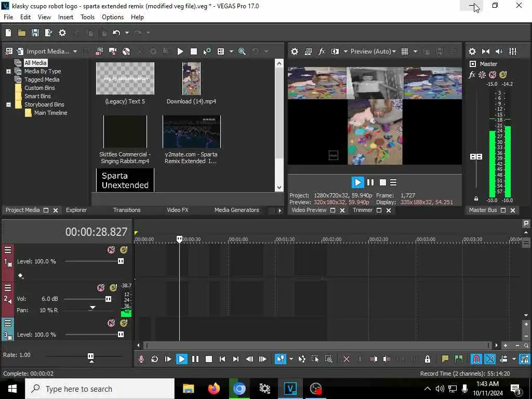
Task: Select the (Legacy) Text 5 media thumbnail
Action: click(125, 79)
